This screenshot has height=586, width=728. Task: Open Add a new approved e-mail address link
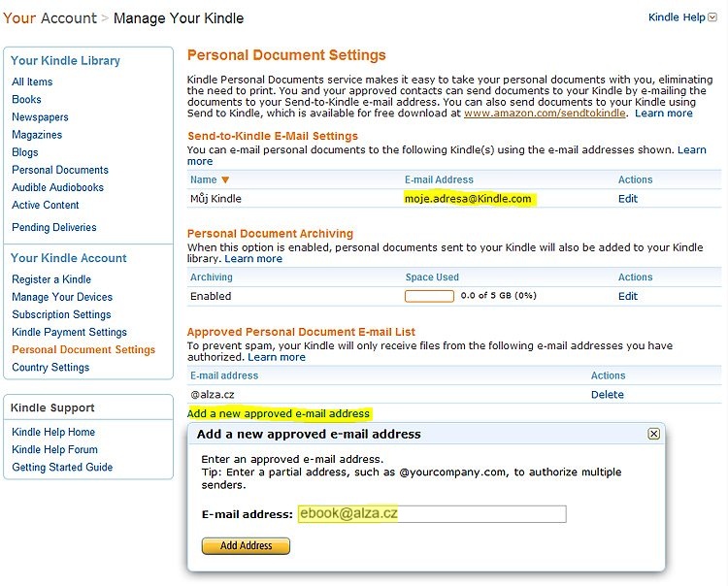click(279, 413)
